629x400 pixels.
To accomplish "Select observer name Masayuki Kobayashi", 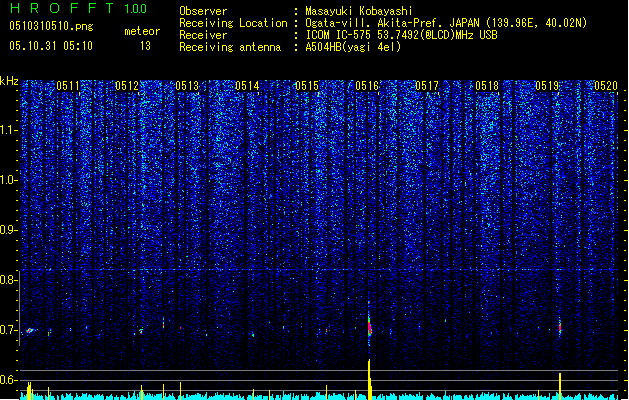I will (359, 11).
